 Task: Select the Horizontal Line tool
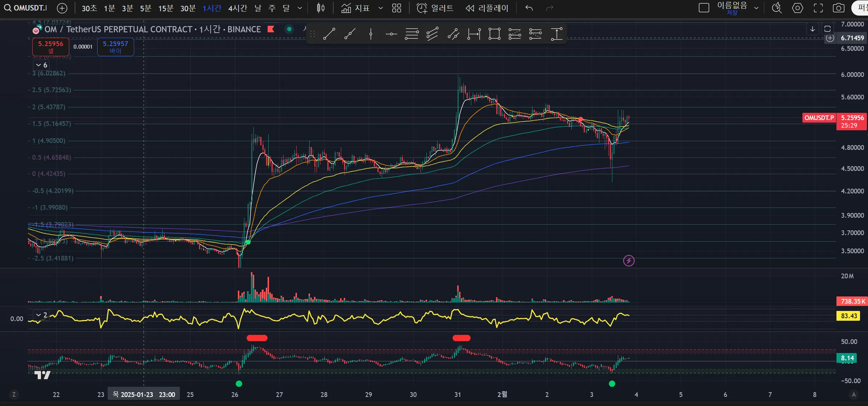tap(391, 34)
